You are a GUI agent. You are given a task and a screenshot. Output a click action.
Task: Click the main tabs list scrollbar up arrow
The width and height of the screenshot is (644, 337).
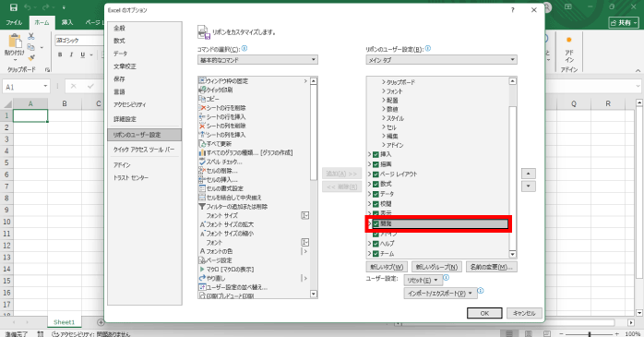(513, 81)
